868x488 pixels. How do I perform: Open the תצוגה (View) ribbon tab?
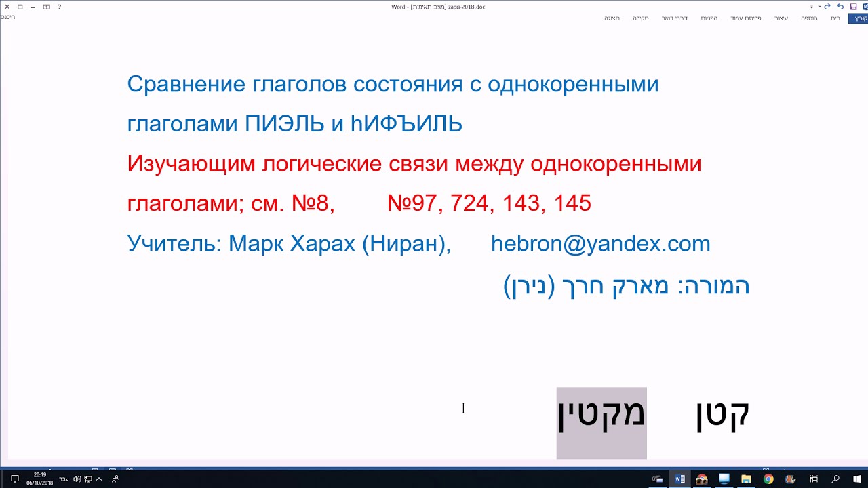pyautogui.click(x=612, y=18)
